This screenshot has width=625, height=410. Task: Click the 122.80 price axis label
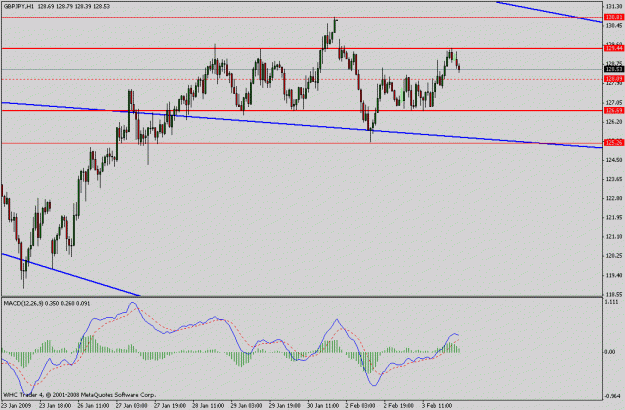coord(615,198)
